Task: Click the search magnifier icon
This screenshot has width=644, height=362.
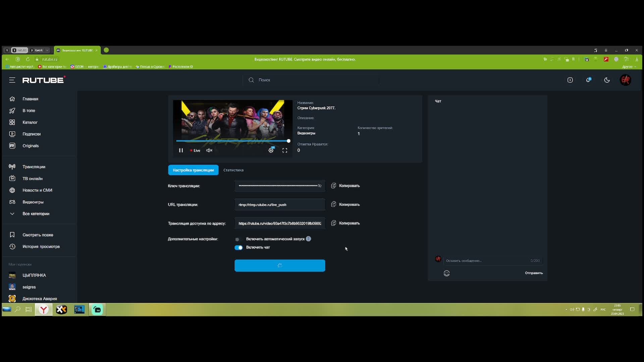Action: [251, 80]
